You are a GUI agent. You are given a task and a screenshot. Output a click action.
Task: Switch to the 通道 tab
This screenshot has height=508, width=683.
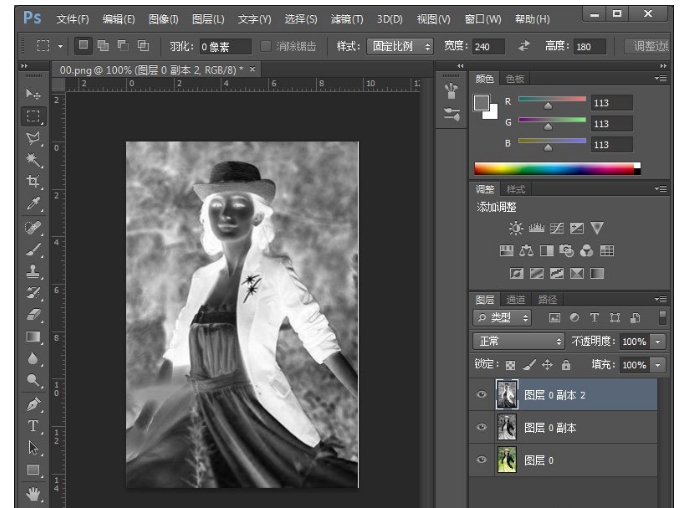[516, 299]
